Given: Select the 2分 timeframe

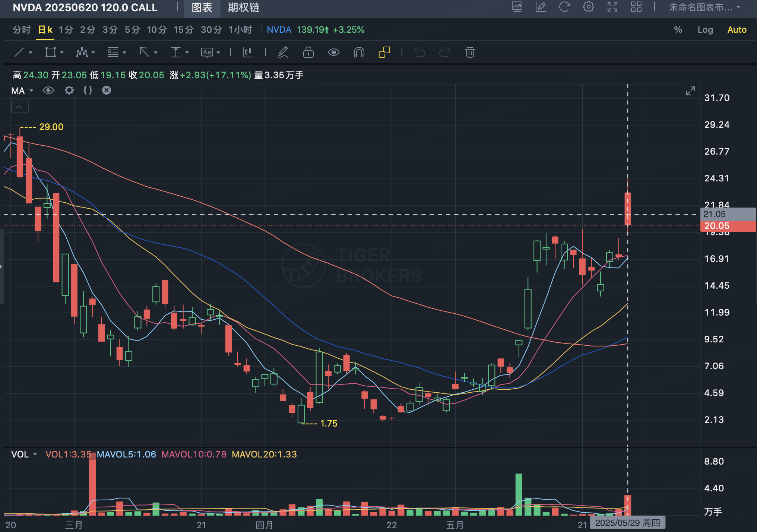Looking at the screenshot, I should pos(88,30).
